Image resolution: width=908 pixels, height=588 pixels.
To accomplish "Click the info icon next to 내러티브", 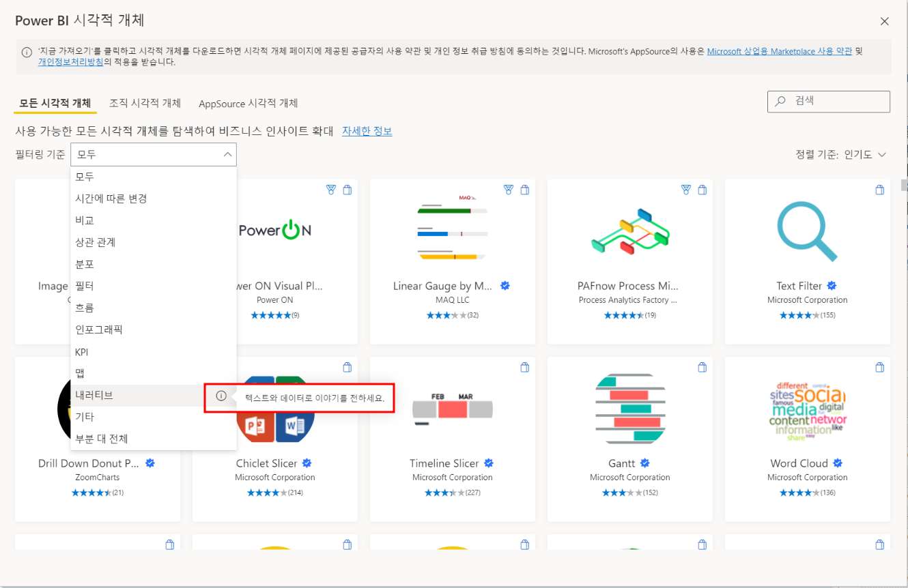I will (221, 396).
